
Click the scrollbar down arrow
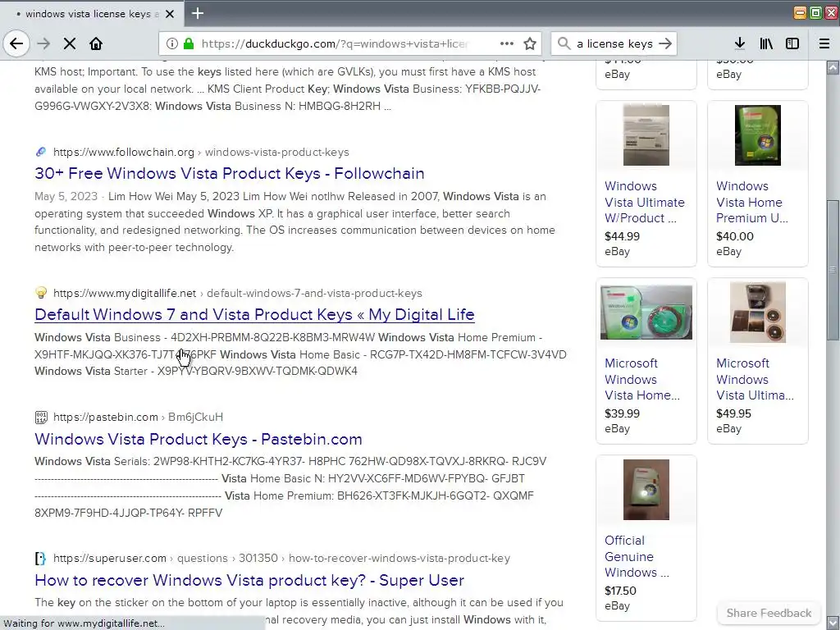point(833,623)
